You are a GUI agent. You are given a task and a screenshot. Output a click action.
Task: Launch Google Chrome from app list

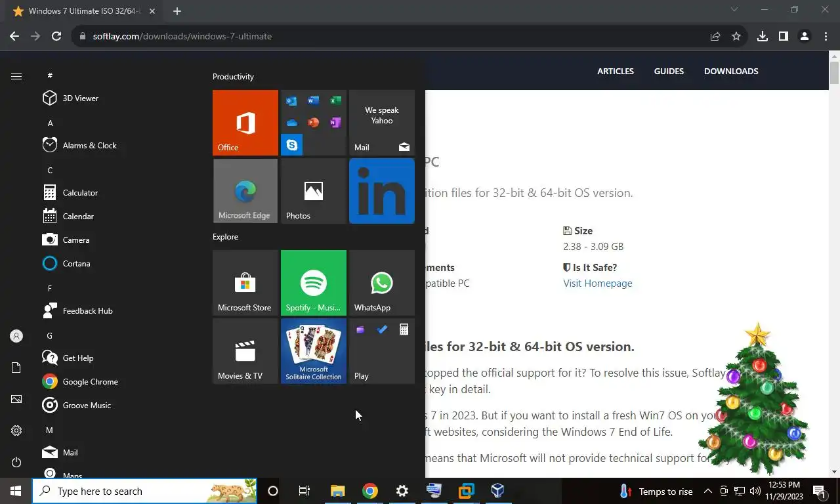point(121,382)
